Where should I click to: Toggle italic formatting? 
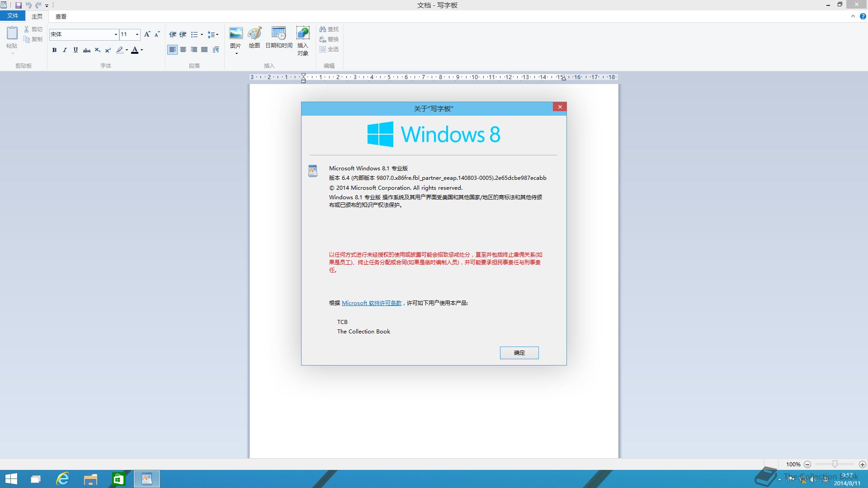coord(65,50)
